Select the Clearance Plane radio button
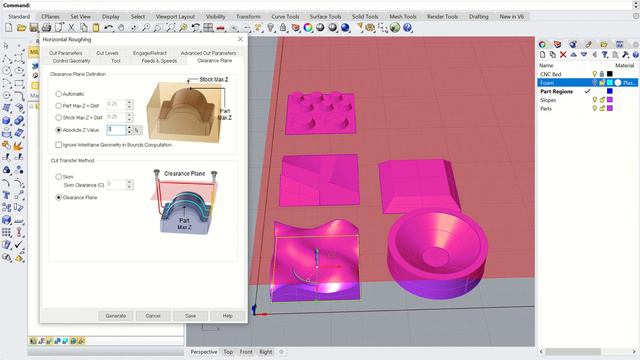The width and height of the screenshot is (640, 360). point(58,198)
